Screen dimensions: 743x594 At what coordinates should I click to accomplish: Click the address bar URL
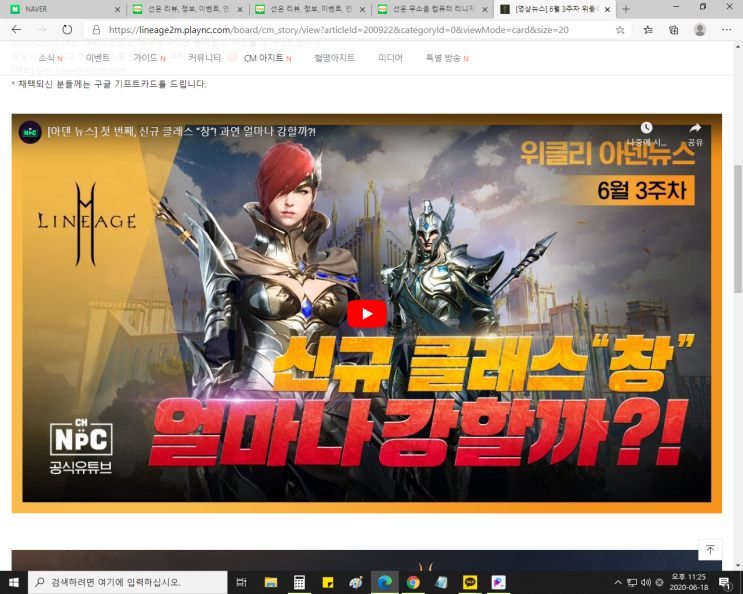coord(338,30)
